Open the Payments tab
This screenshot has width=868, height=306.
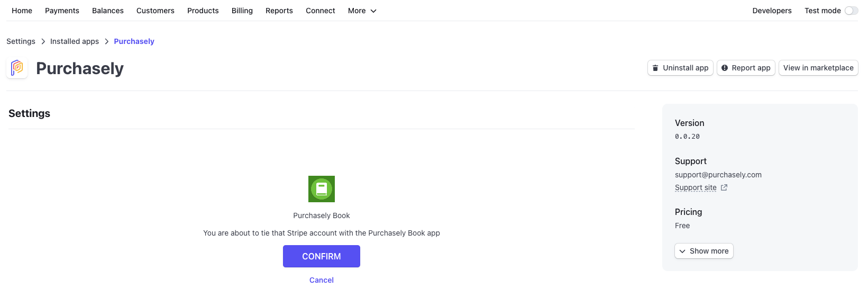click(62, 11)
